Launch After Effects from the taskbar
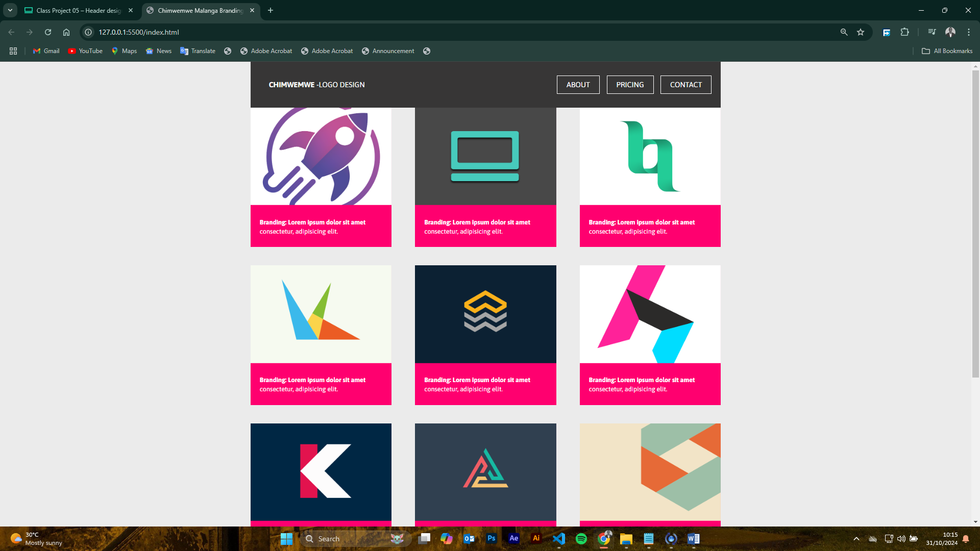This screenshot has height=551, width=980. pos(514,539)
